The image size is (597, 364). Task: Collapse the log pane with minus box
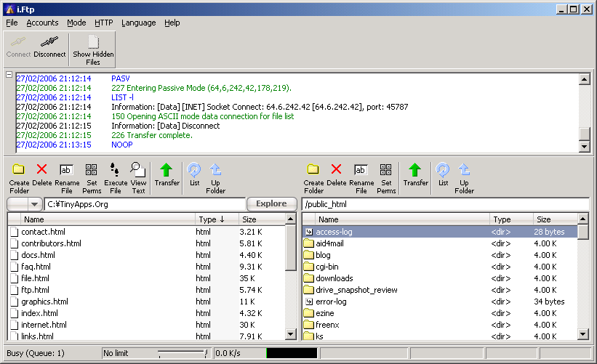(9, 75)
